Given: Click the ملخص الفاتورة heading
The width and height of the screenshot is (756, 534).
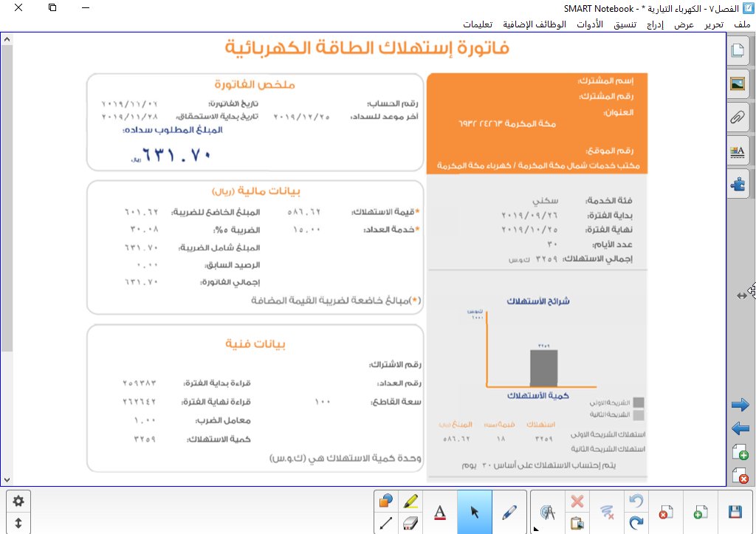Looking at the screenshot, I should point(255,84).
